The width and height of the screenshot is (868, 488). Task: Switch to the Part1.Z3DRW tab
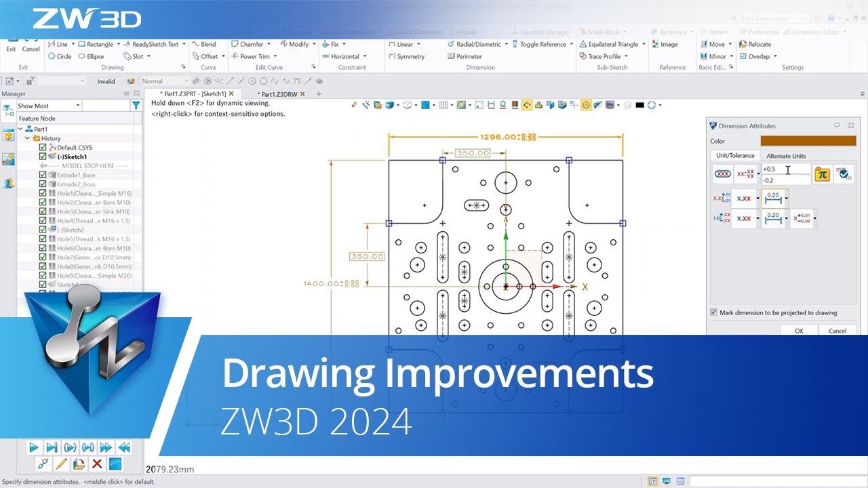[281, 94]
